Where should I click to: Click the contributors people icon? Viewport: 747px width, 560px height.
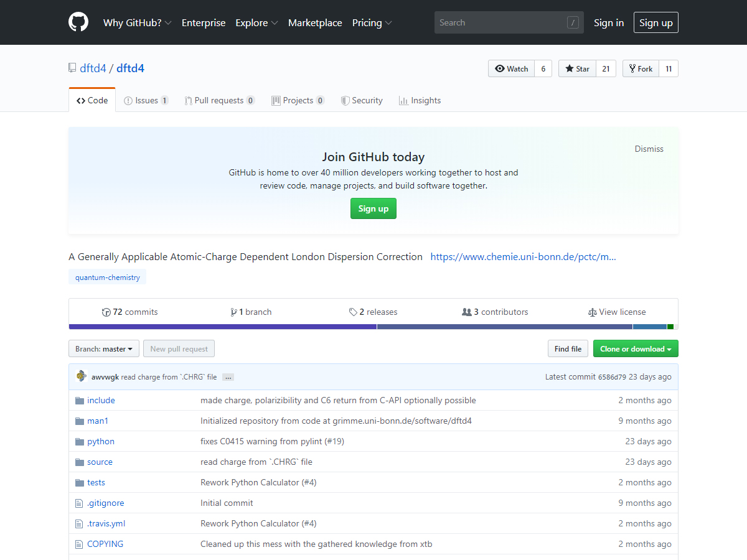point(467,312)
